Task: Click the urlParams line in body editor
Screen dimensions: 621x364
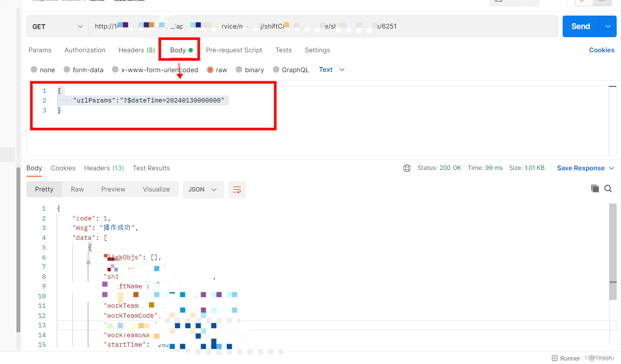Action: coord(148,100)
